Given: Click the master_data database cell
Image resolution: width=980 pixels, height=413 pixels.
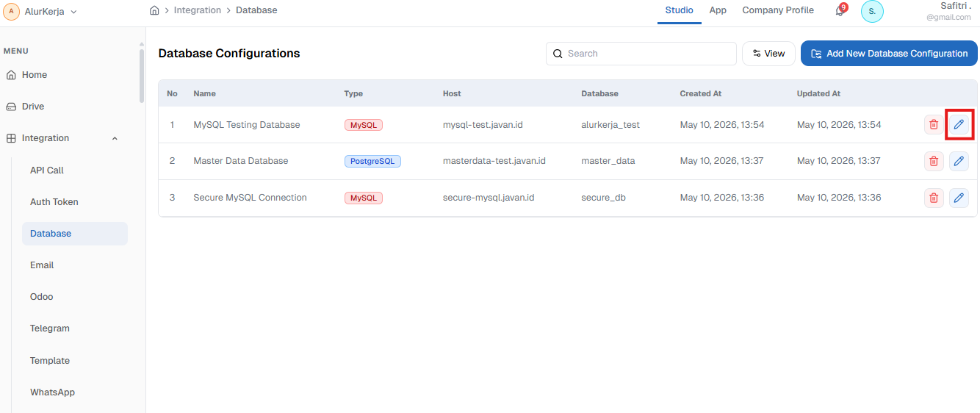Looking at the screenshot, I should click(608, 161).
